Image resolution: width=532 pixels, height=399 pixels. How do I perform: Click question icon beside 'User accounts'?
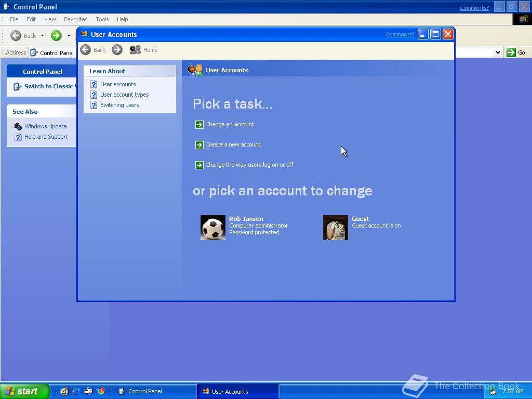94,84
